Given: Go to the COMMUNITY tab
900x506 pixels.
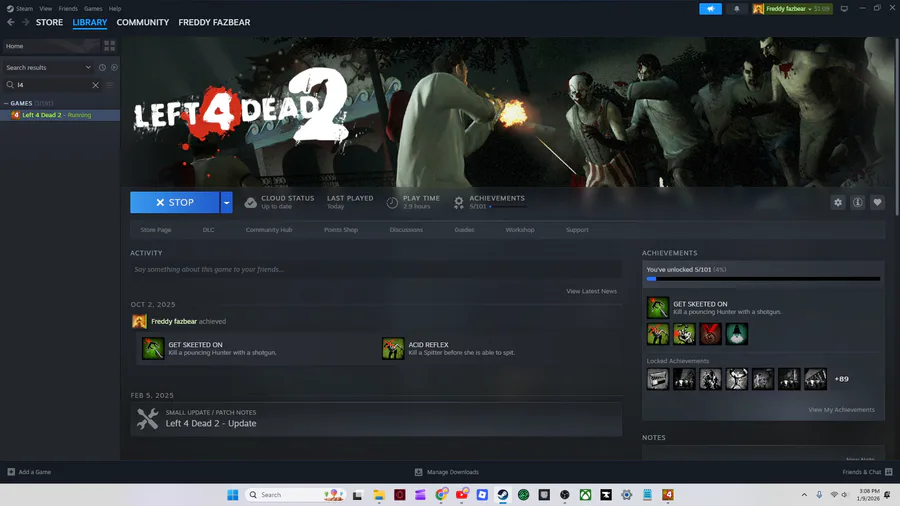Looking at the screenshot, I should [143, 22].
